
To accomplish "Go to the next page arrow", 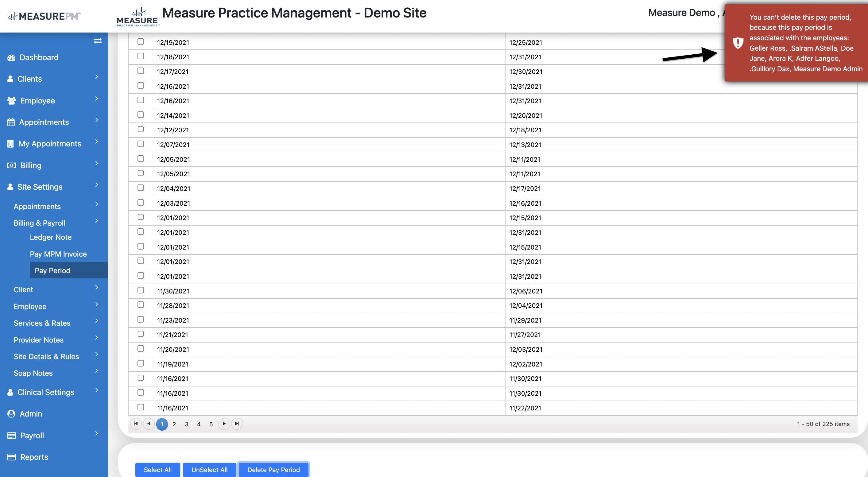I will coord(224,424).
